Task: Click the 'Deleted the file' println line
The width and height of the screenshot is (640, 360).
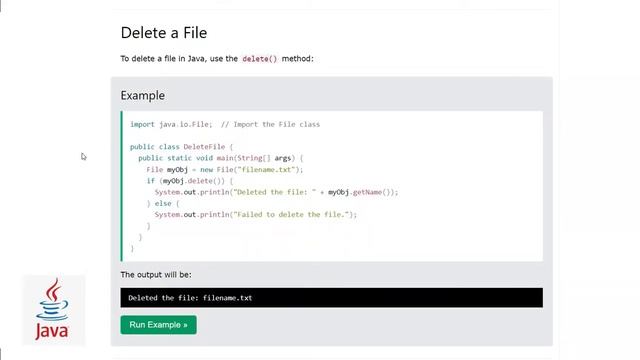Action: [x=276, y=192]
